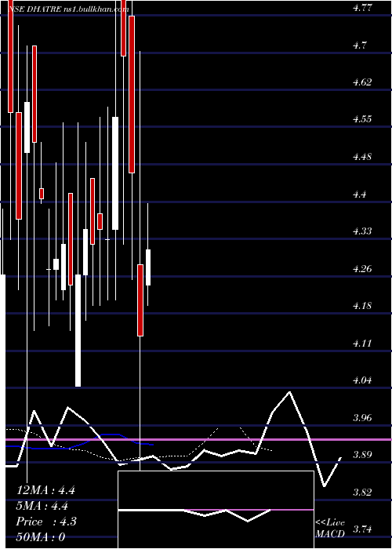Click inside the MACD inset panel

click(x=216, y=510)
